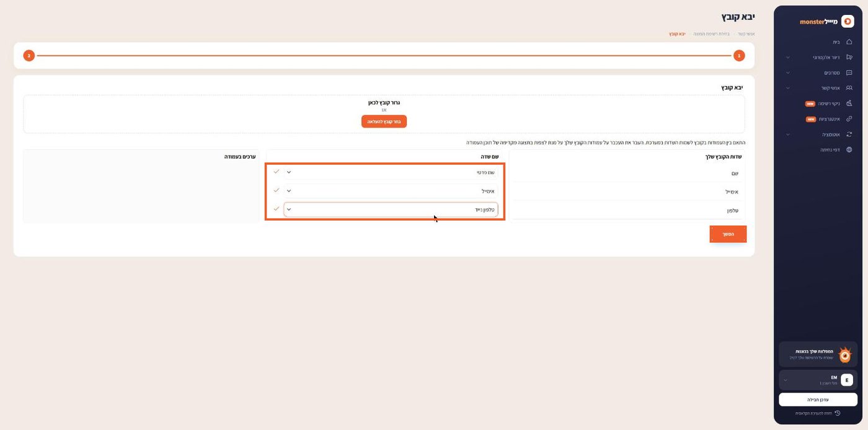The width and height of the screenshot is (868, 430).
Task: Click the orange monster mascot icon
Action: click(844, 354)
